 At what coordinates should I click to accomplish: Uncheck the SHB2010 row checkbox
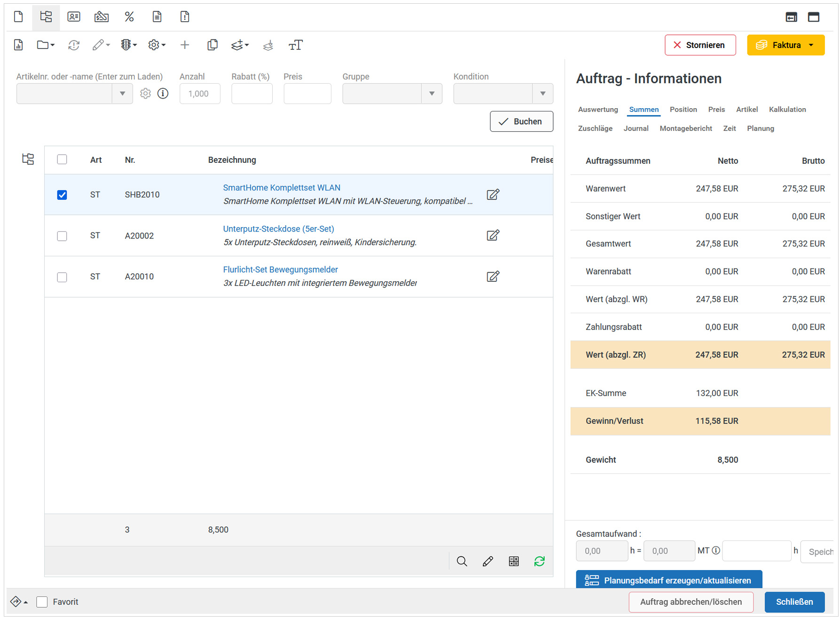point(62,195)
